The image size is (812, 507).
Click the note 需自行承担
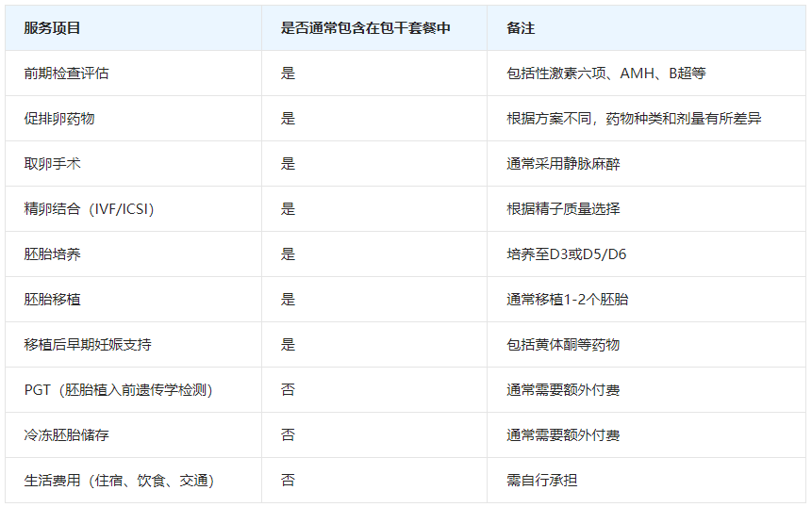click(x=541, y=481)
